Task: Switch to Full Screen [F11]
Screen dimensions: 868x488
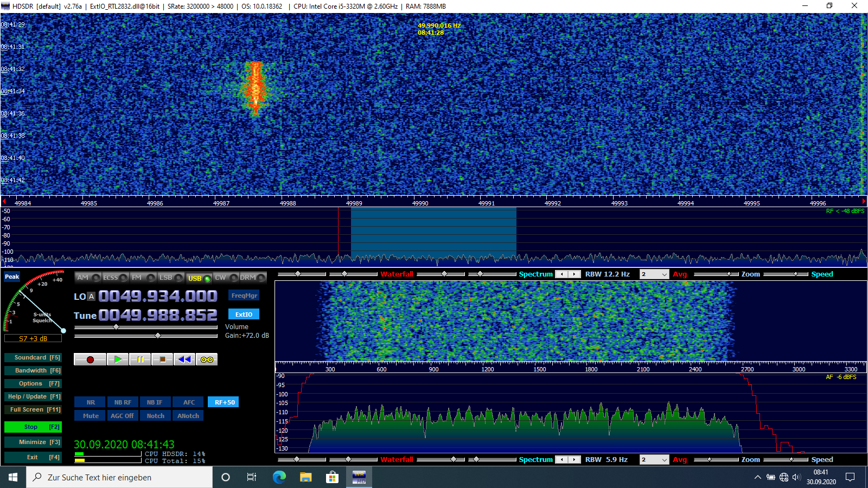Action: coord(33,409)
